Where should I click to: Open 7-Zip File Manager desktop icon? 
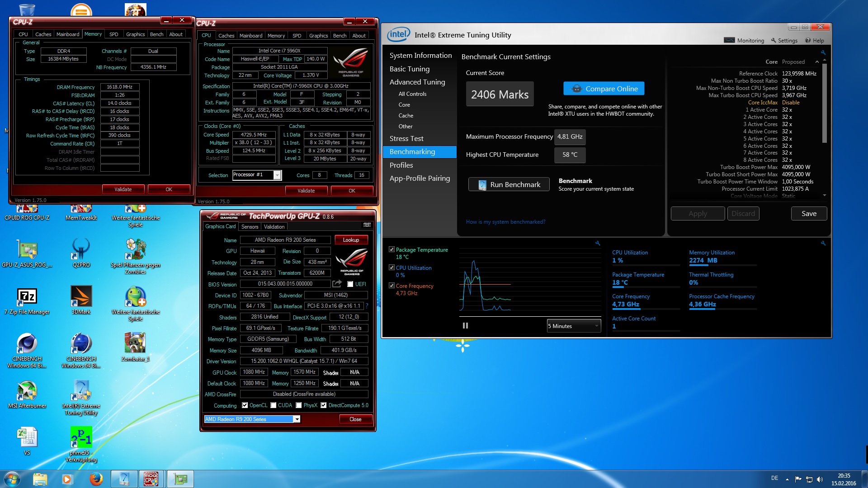point(27,300)
